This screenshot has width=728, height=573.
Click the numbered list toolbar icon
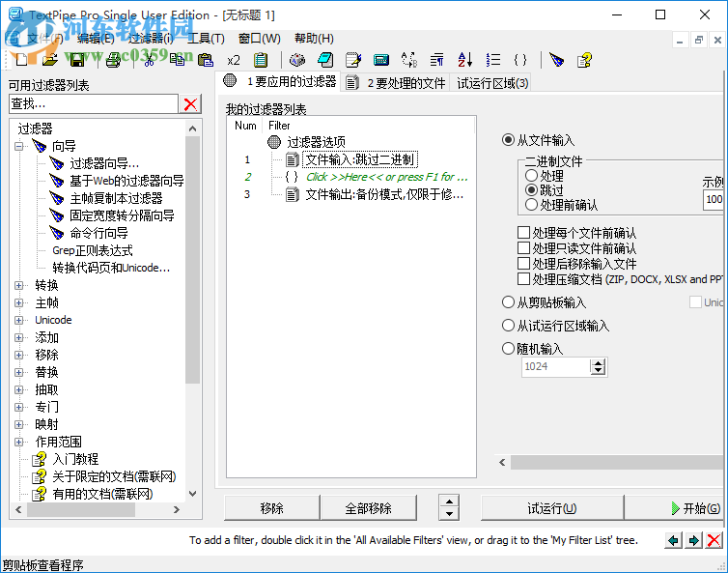coord(493,60)
